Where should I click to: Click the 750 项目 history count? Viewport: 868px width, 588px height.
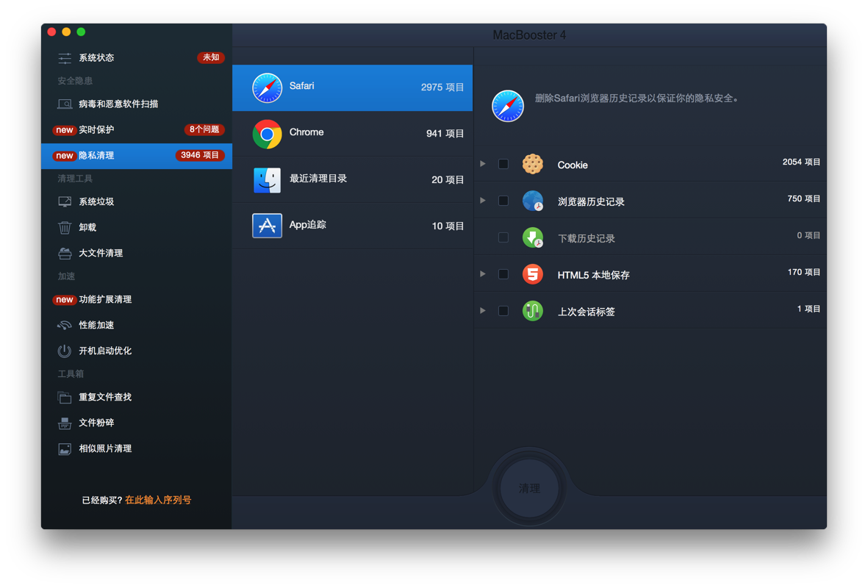(804, 198)
